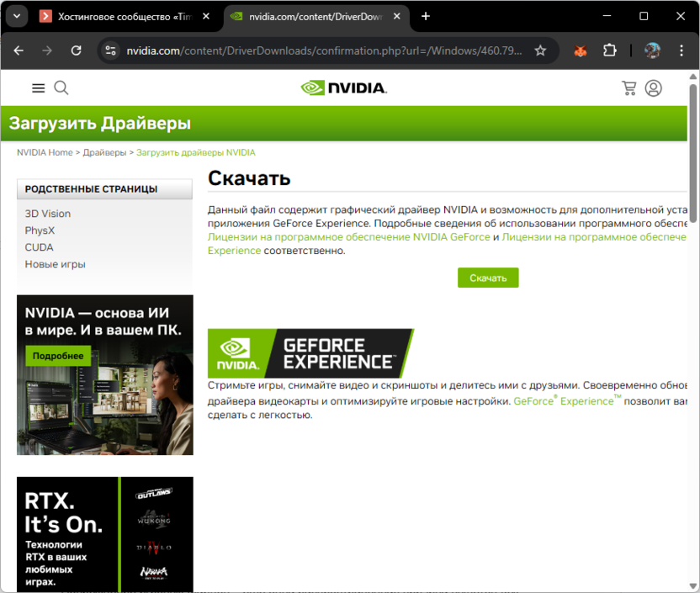Bookmark this page with the star
The width and height of the screenshot is (700, 593).
pyautogui.click(x=540, y=50)
